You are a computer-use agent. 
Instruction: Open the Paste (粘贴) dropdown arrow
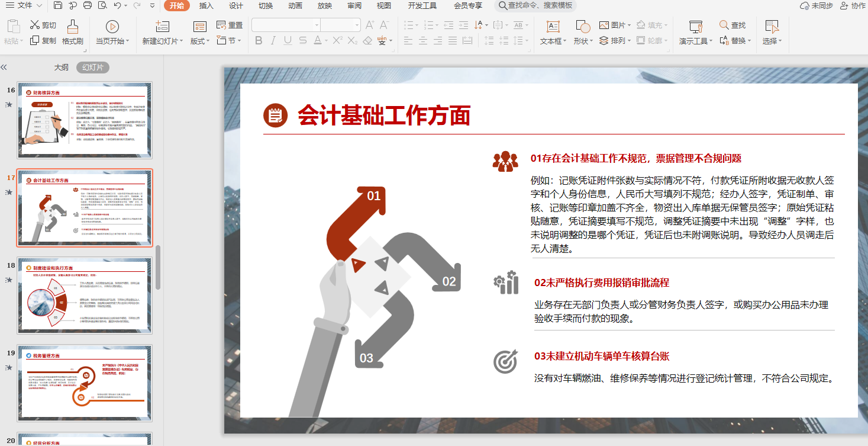[23, 41]
